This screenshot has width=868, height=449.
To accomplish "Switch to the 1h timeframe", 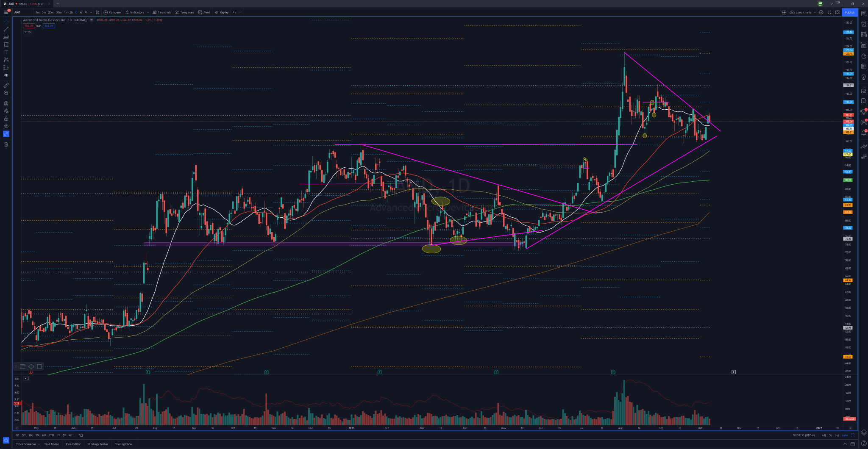I will tap(66, 12).
